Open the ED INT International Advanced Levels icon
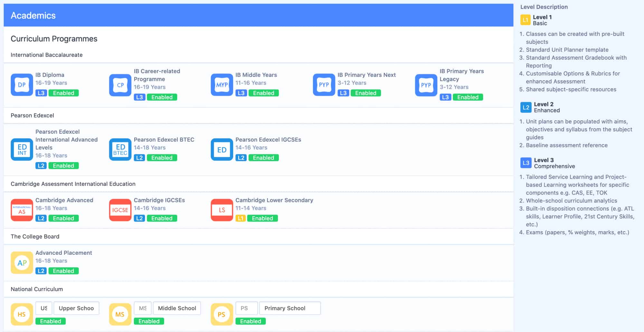 22,150
